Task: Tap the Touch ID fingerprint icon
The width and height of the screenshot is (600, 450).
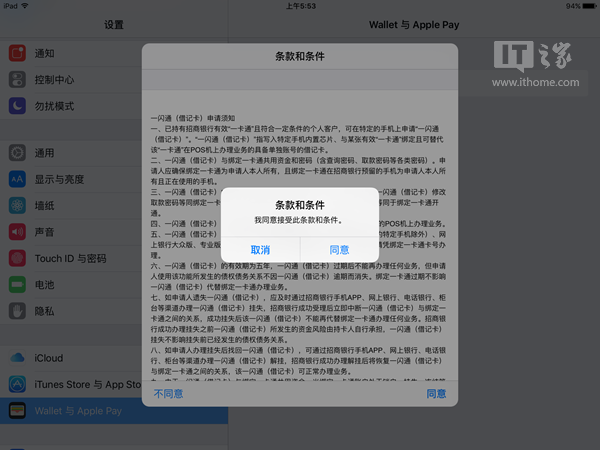Action: point(17,258)
